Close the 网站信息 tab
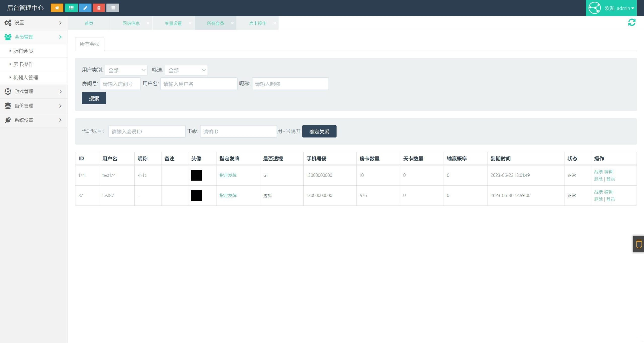Viewport: 644px width, 343px height. pyautogui.click(x=148, y=23)
